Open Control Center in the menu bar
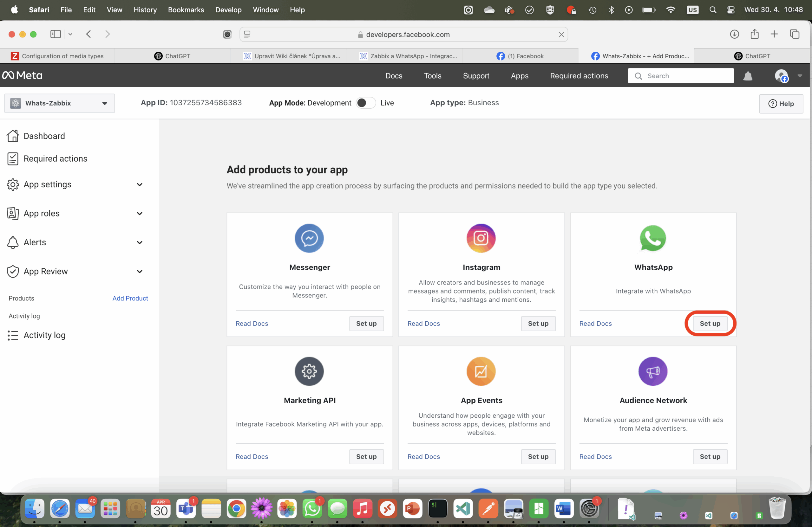Viewport: 812px width, 527px height. point(730,10)
